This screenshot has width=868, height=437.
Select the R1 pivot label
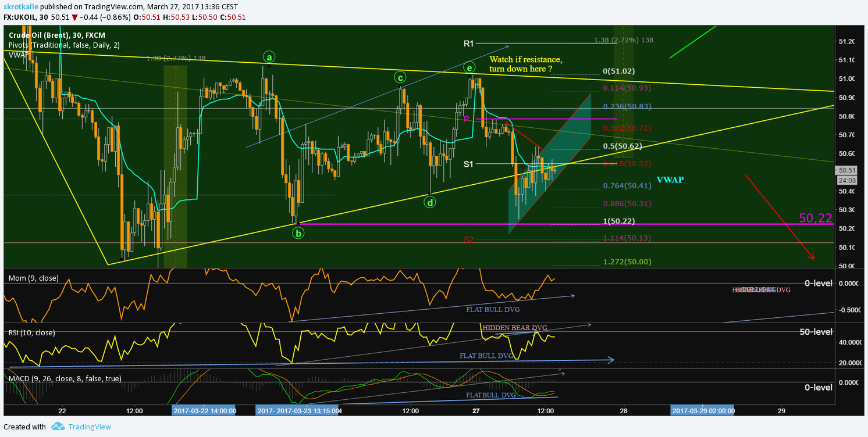(469, 44)
